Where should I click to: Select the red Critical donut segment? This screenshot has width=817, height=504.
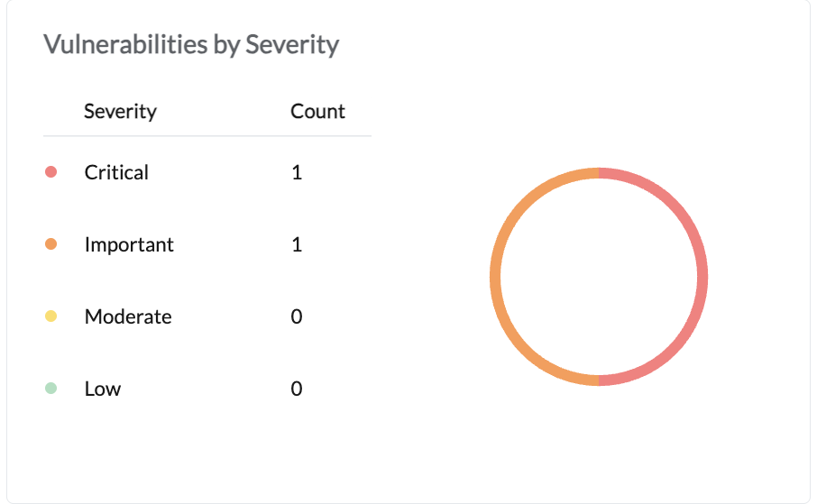(702, 277)
